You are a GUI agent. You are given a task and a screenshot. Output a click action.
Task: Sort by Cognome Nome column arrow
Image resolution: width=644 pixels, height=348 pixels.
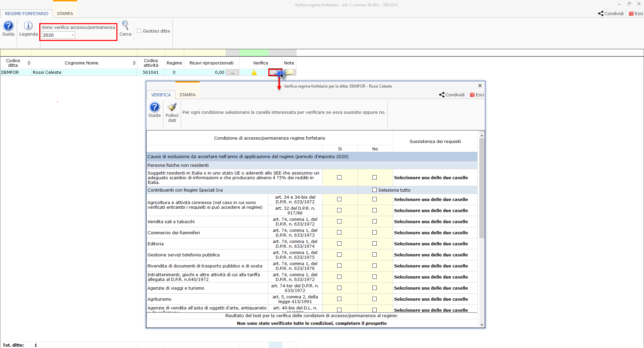point(134,63)
